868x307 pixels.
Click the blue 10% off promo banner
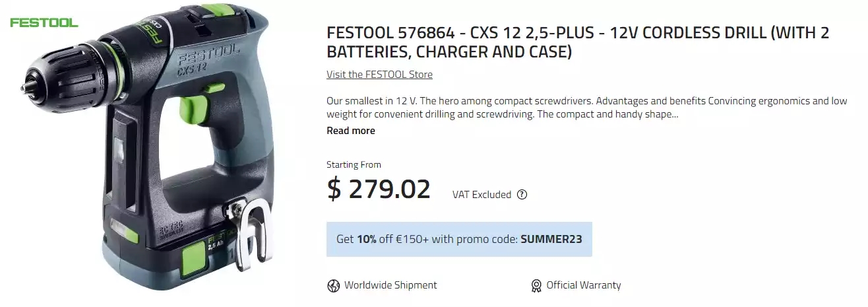(459, 239)
